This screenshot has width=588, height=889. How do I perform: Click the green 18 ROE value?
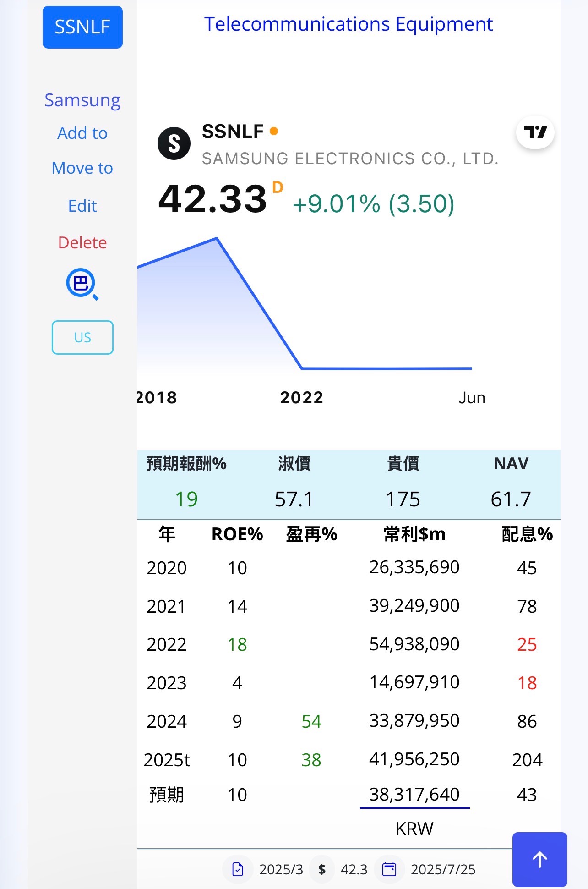[x=237, y=645]
